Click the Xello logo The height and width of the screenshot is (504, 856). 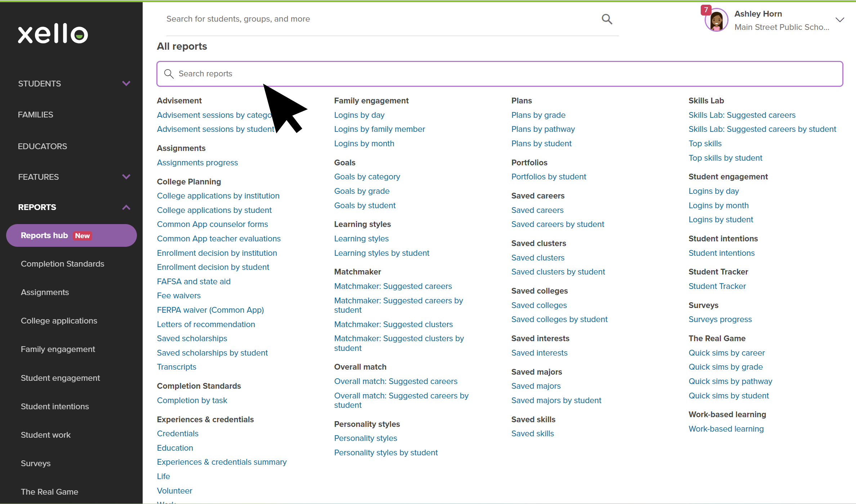53,34
